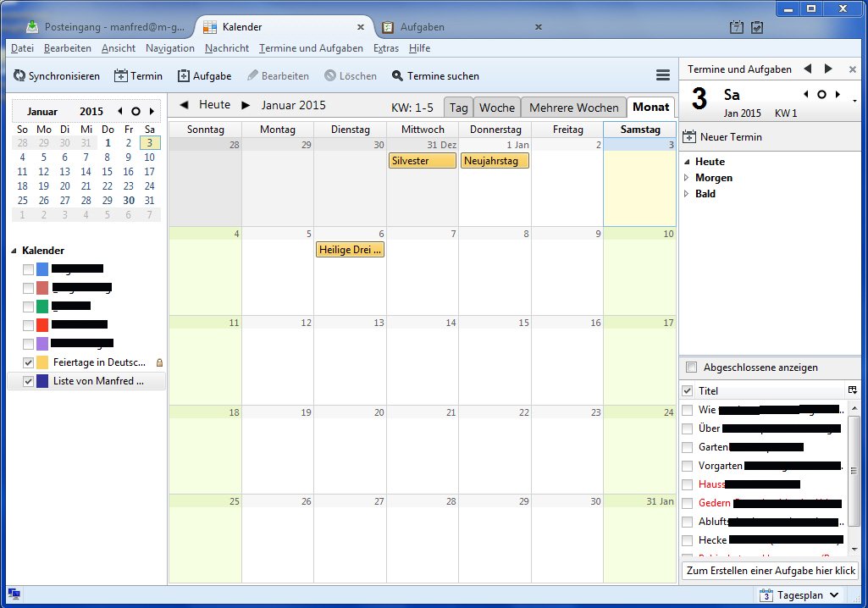Screen dimensions: 868x608
Task: Switch to tasks tab icon in tab bar
Action: (x=757, y=27)
